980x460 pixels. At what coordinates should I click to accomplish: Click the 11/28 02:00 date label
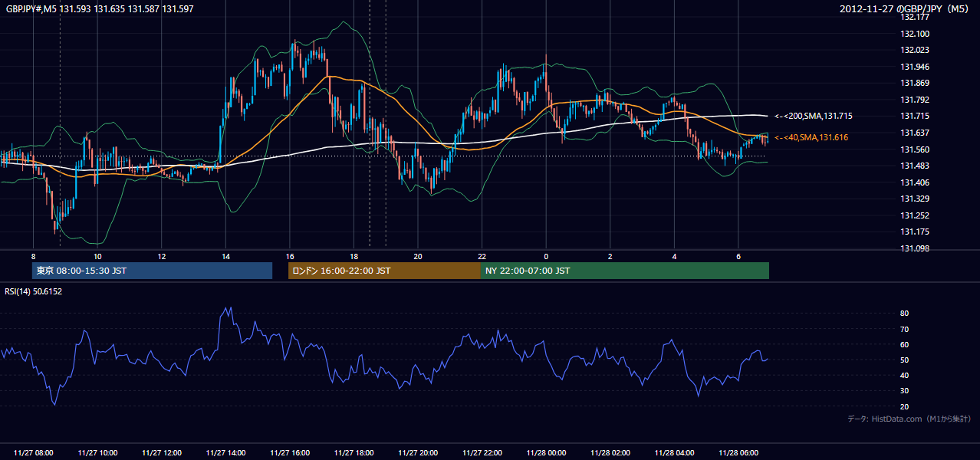[610, 453]
